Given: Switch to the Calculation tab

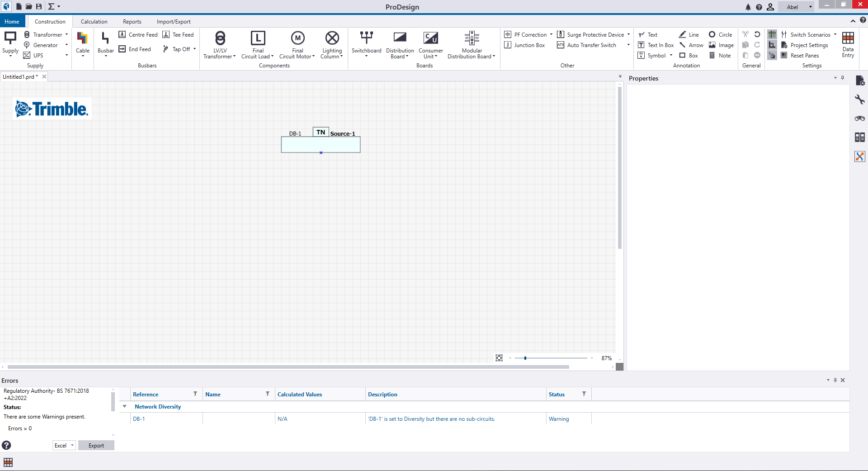Looking at the screenshot, I should tap(94, 22).
